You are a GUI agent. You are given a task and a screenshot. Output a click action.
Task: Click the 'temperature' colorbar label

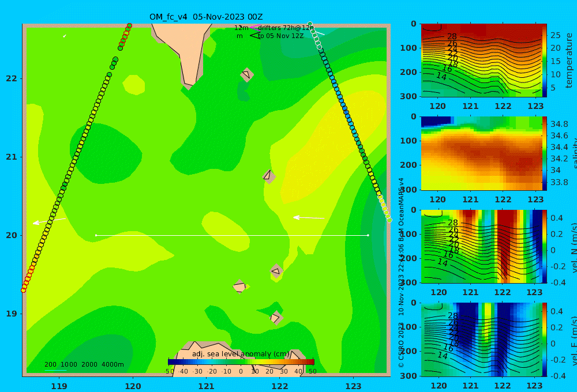click(569, 61)
